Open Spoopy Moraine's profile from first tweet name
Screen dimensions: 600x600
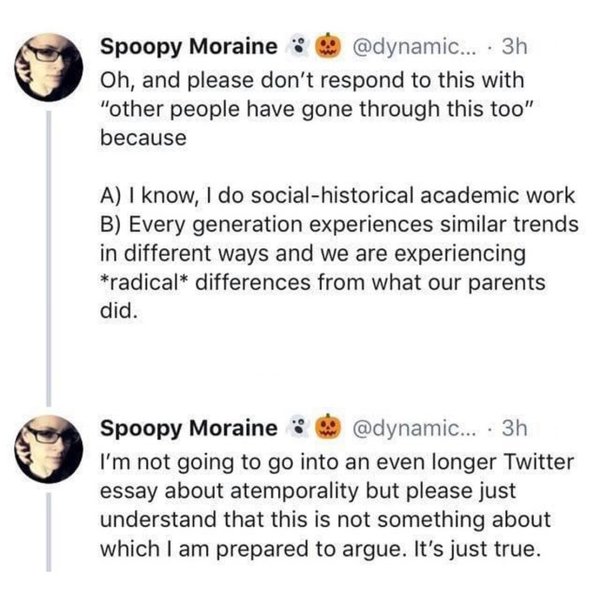[x=189, y=45]
